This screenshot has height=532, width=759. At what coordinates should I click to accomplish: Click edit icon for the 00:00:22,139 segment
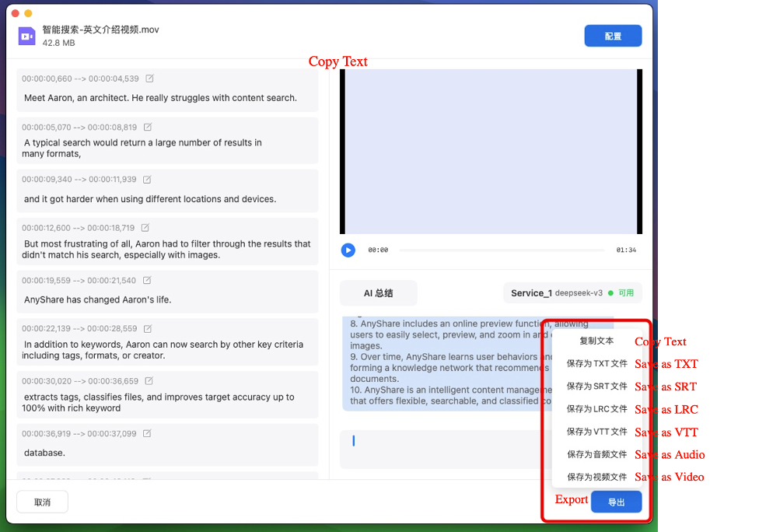point(149,328)
